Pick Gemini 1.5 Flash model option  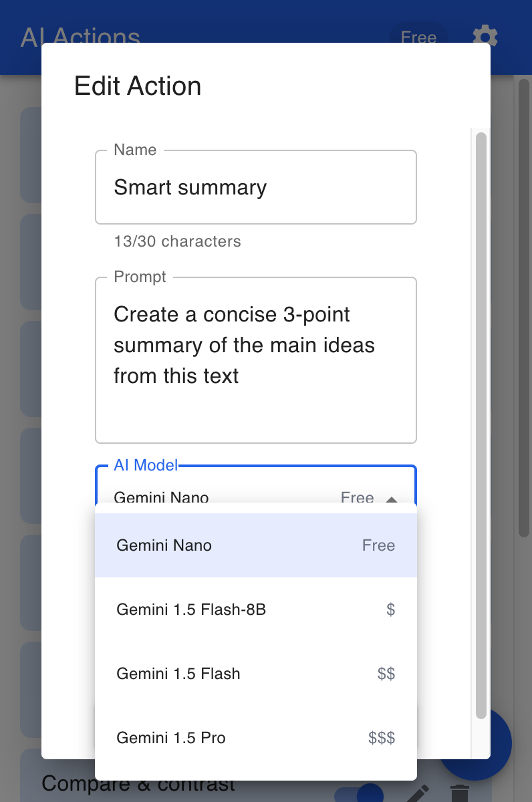coord(255,674)
